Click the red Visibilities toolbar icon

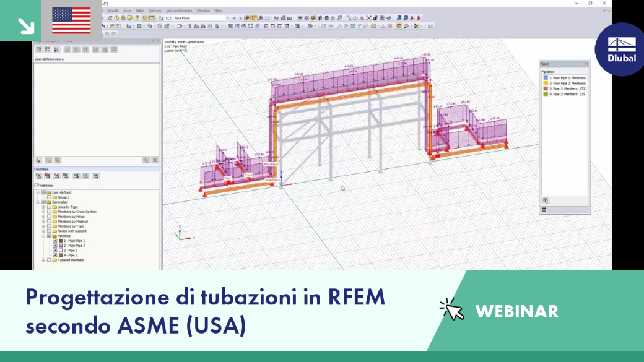(x=48, y=176)
